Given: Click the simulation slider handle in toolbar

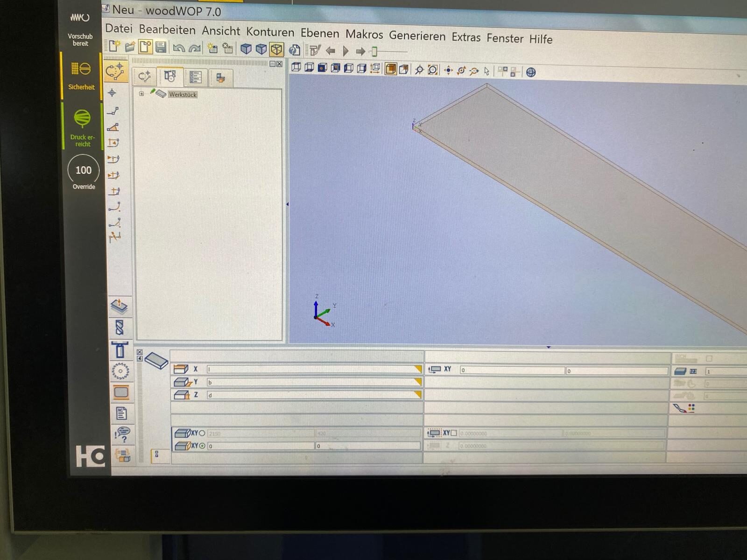Looking at the screenshot, I should (374, 51).
